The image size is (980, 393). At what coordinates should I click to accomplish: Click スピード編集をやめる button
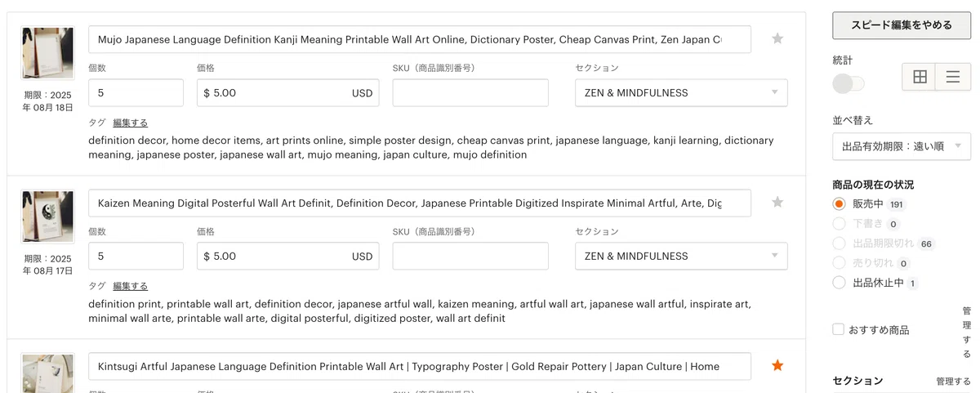[902, 25]
